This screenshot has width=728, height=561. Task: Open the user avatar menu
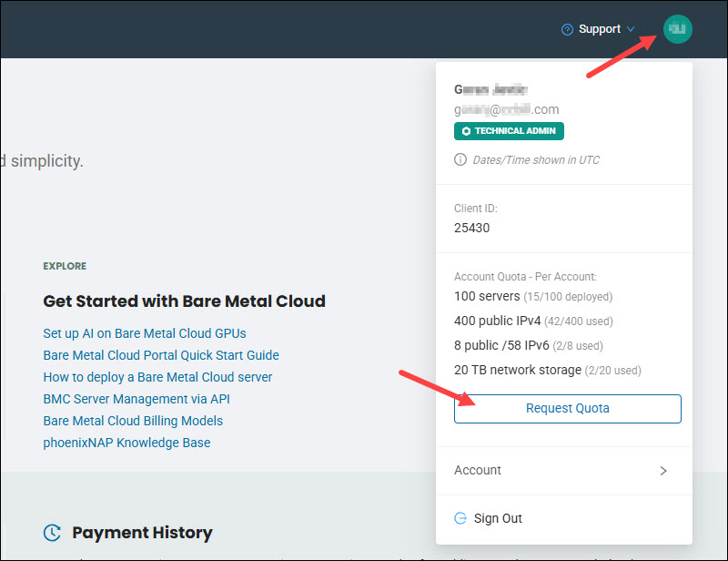[x=677, y=28]
